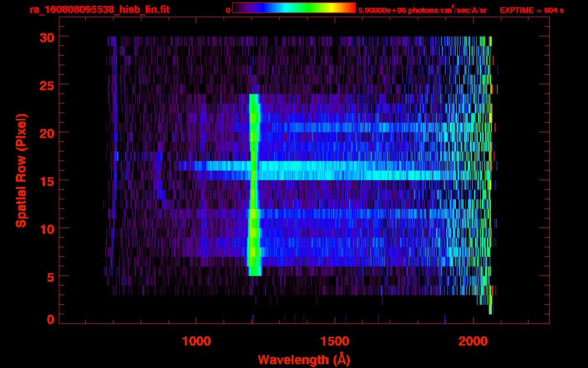Click the x-axis tick label 1000
The height and width of the screenshot is (368, 588).
[196, 341]
